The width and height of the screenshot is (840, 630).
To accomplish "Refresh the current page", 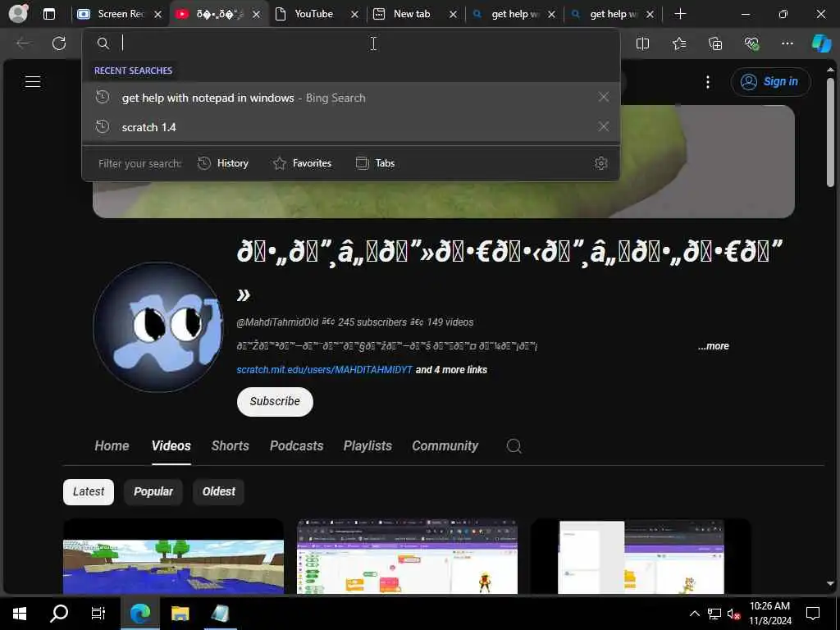I will coord(59,43).
